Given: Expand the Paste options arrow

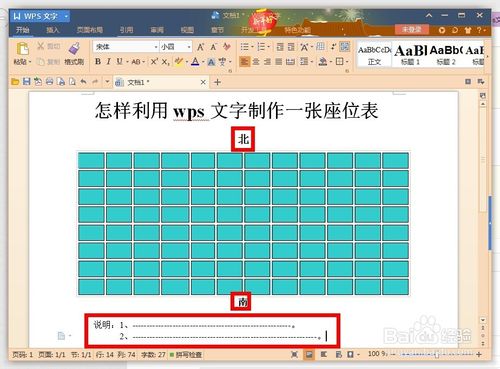Looking at the screenshot, I should pyautogui.click(x=30, y=62).
